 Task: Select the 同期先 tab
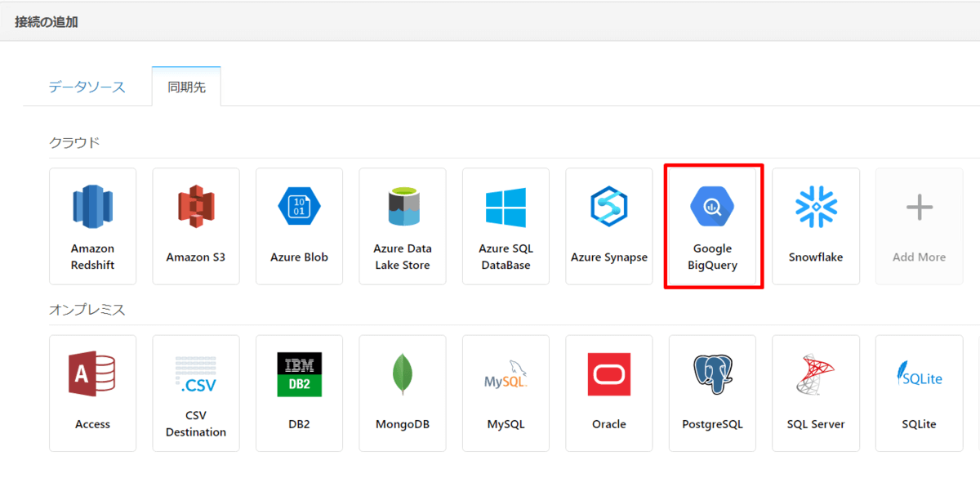click(186, 87)
